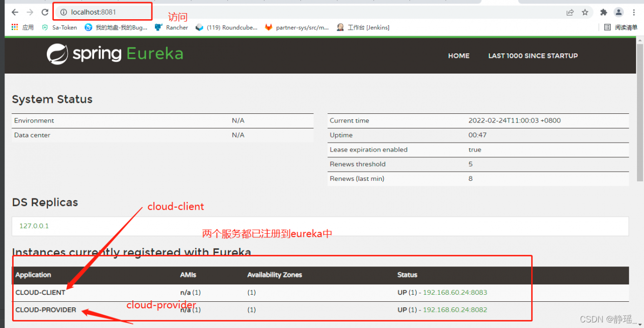The image size is (644, 328).
Task: Click the Lease expiration enabled label
Action: click(368, 150)
